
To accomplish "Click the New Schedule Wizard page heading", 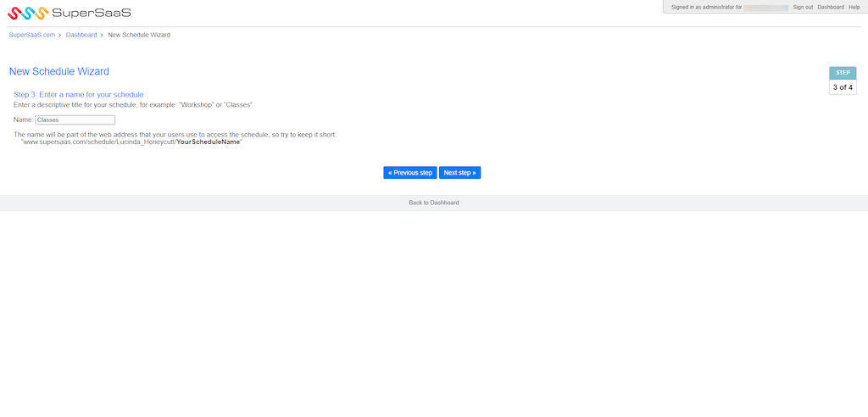I will coord(59,72).
